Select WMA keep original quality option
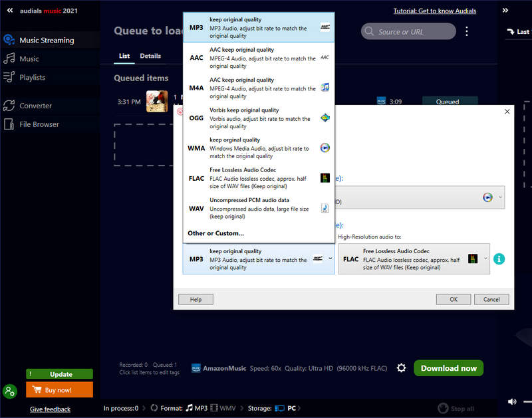Image resolution: width=532 pixels, height=418 pixels. pyautogui.click(x=259, y=148)
